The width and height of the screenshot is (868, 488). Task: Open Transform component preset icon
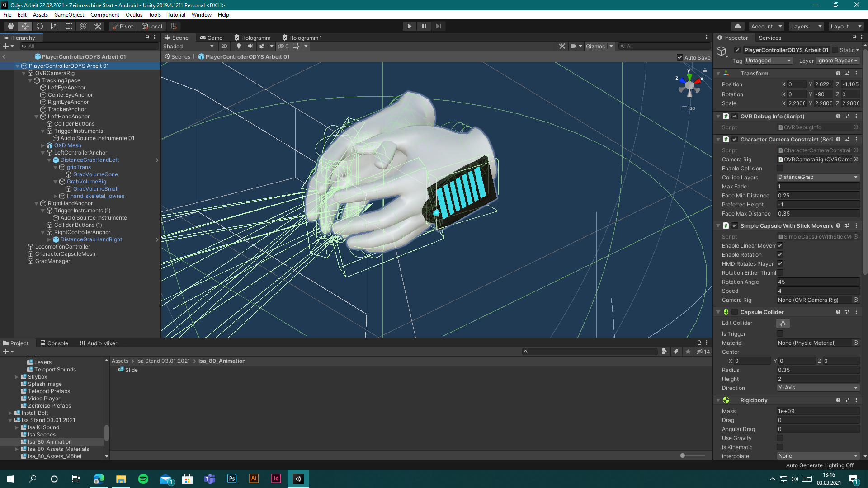(x=847, y=73)
